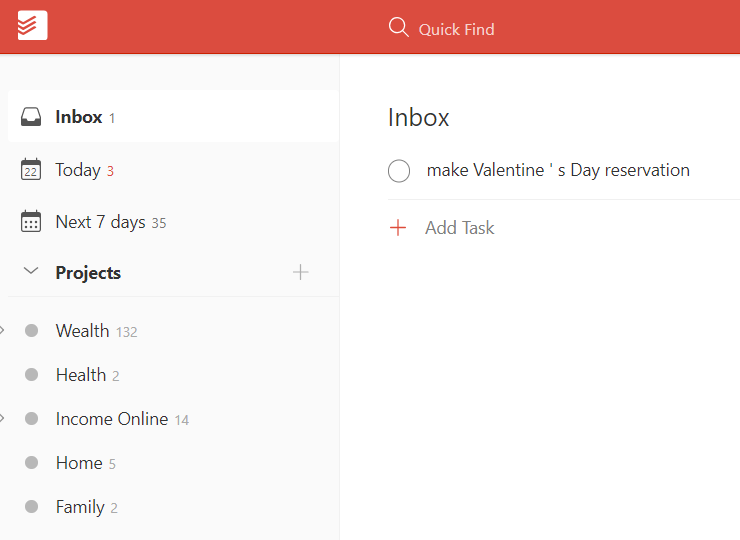Click the Today calendar icon
The image size is (740, 540).
[x=31, y=170]
